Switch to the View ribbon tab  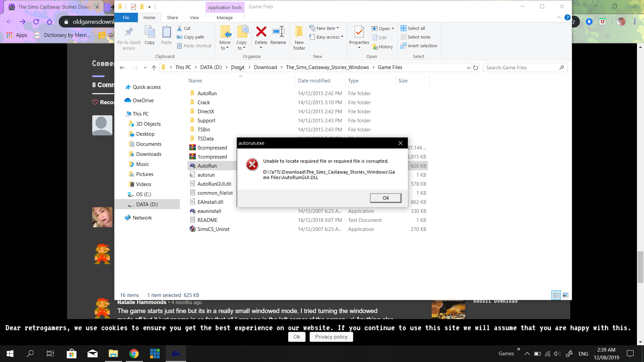194,18
